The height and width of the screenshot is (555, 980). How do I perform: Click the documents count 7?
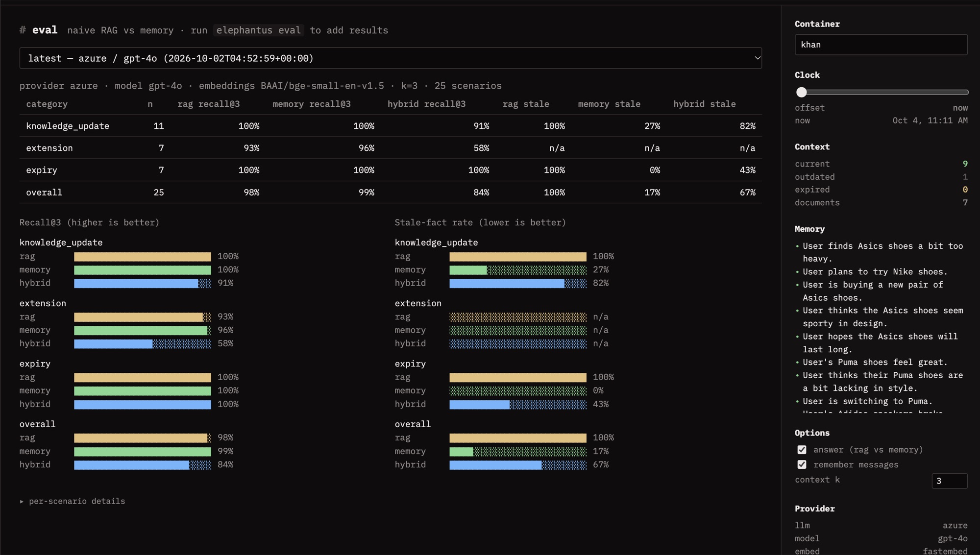pos(965,202)
